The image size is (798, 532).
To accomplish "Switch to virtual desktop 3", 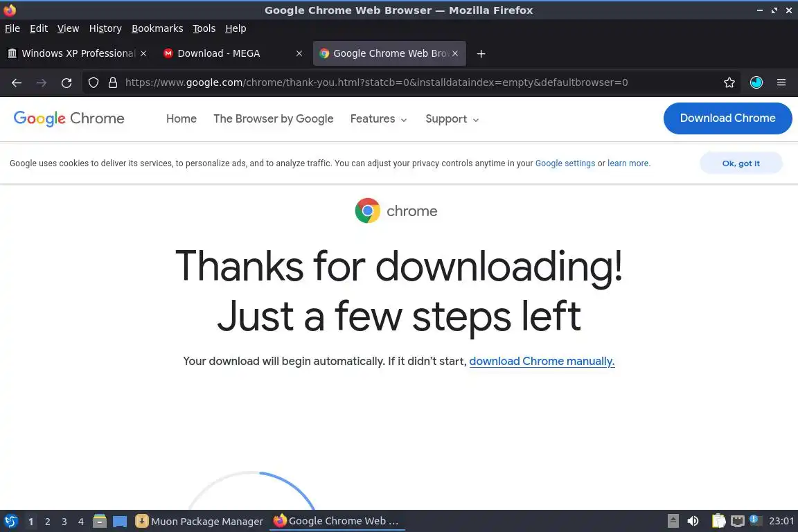I will (64, 522).
